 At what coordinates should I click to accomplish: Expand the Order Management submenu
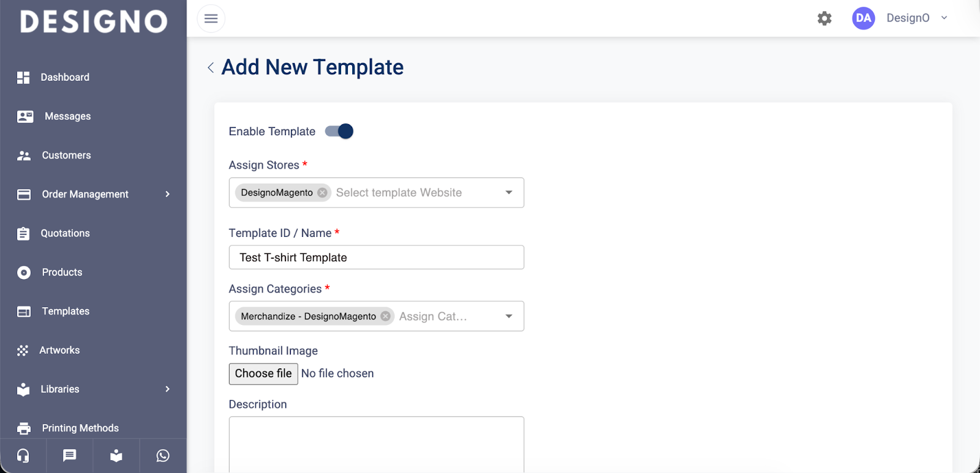167,195
